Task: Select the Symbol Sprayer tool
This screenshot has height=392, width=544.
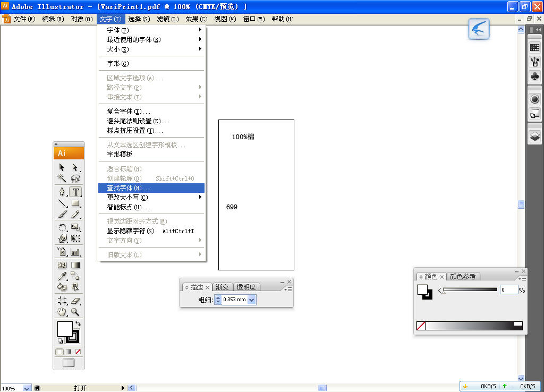Action: pos(62,251)
